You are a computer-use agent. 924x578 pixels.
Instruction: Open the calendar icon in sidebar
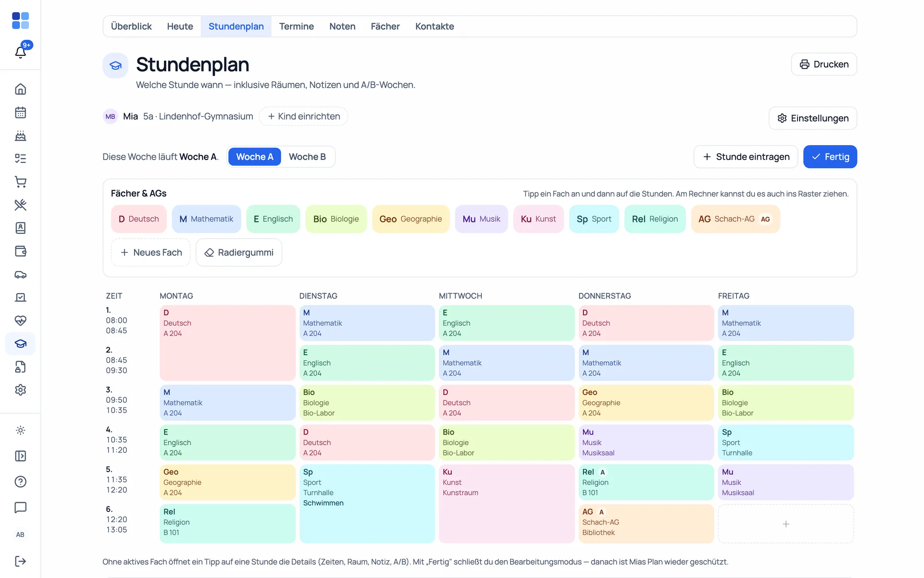(x=20, y=112)
